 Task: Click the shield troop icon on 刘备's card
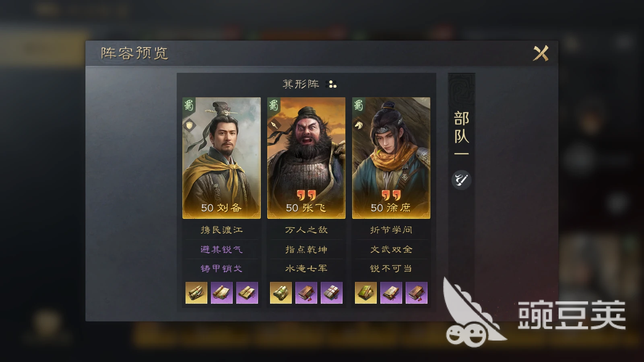tap(189, 125)
